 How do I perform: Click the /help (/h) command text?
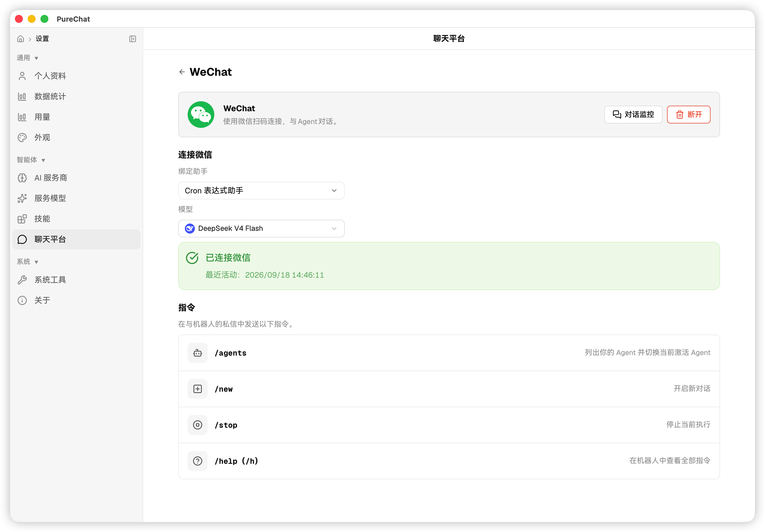(236, 461)
